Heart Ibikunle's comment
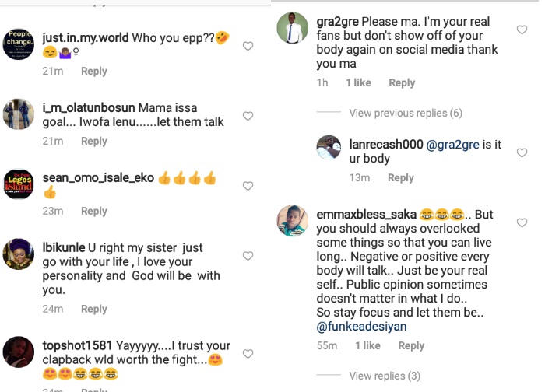Screen dimensions: 545x392 [248, 256]
